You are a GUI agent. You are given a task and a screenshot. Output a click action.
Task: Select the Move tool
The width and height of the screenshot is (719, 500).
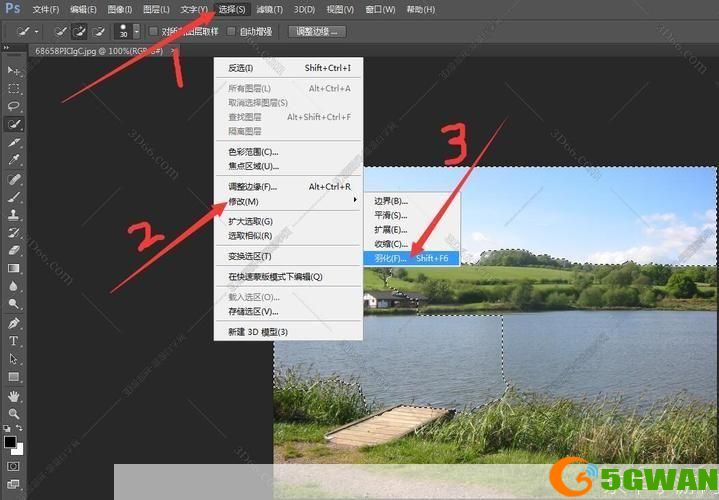(x=14, y=70)
